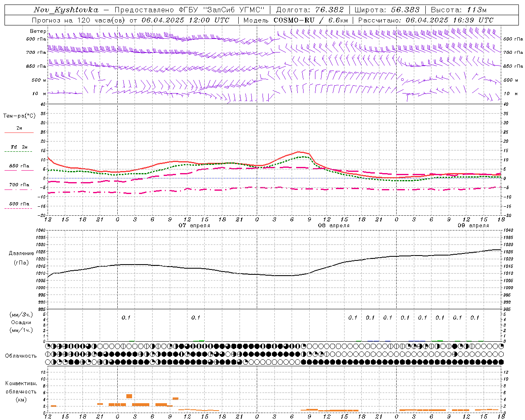Select the red 2м temperature legend entry
525x420 pixels.
pos(19,129)
